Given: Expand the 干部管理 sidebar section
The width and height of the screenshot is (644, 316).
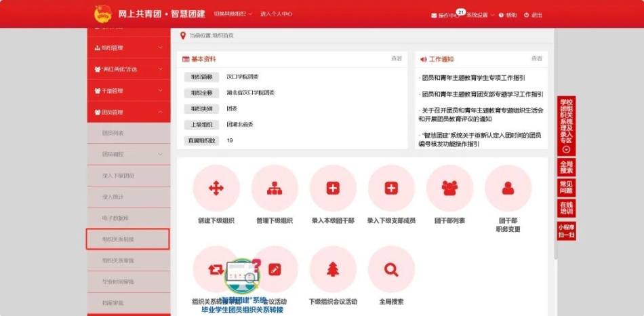Looking at the screenshot, I should pos(128,91).
